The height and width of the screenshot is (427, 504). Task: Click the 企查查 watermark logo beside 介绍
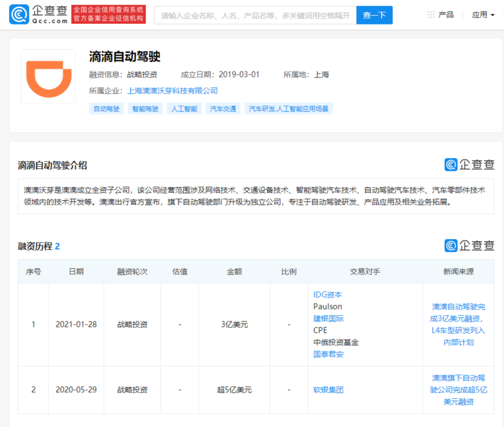click(469, 164)
